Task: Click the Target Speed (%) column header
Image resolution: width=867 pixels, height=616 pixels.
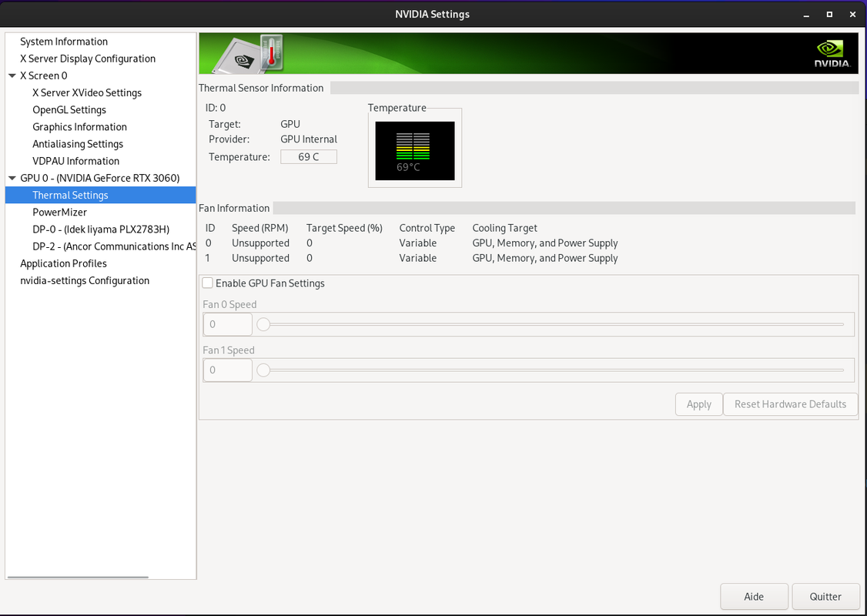Action: (344, 229)
